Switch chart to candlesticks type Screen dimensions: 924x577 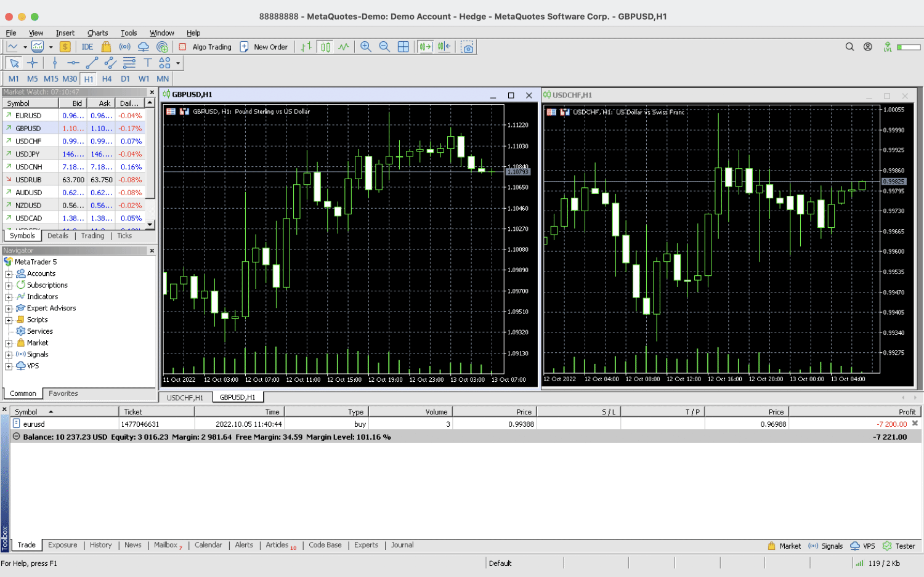pos(325,47)
